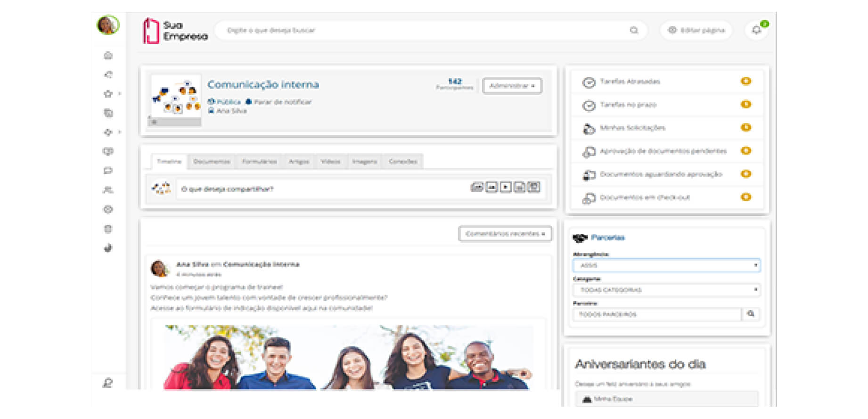Click the chat bubble icon in left sidebar
This screenshot has height=419, width=868.
108,171
